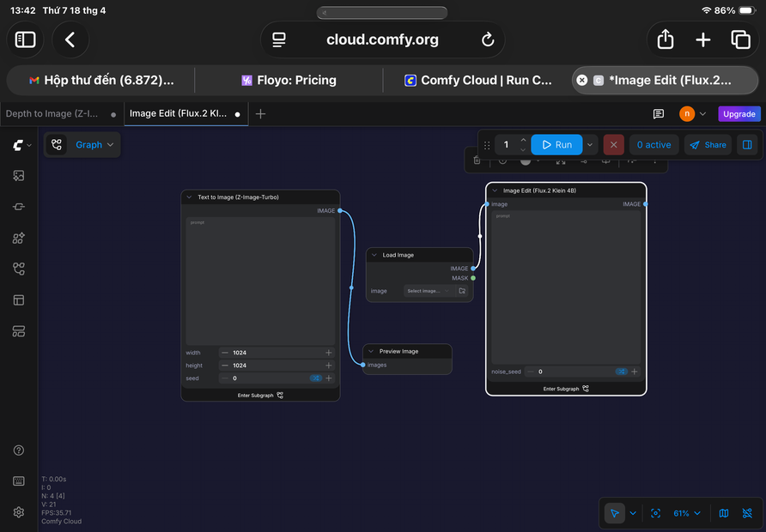Increase width value with plus in Text to Image

click(x=329, y=353)
